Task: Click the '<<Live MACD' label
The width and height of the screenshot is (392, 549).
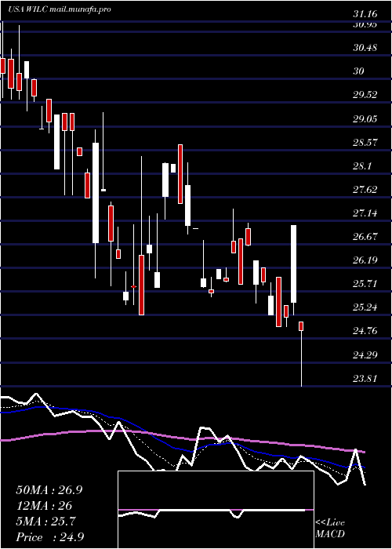Action: 330,529
